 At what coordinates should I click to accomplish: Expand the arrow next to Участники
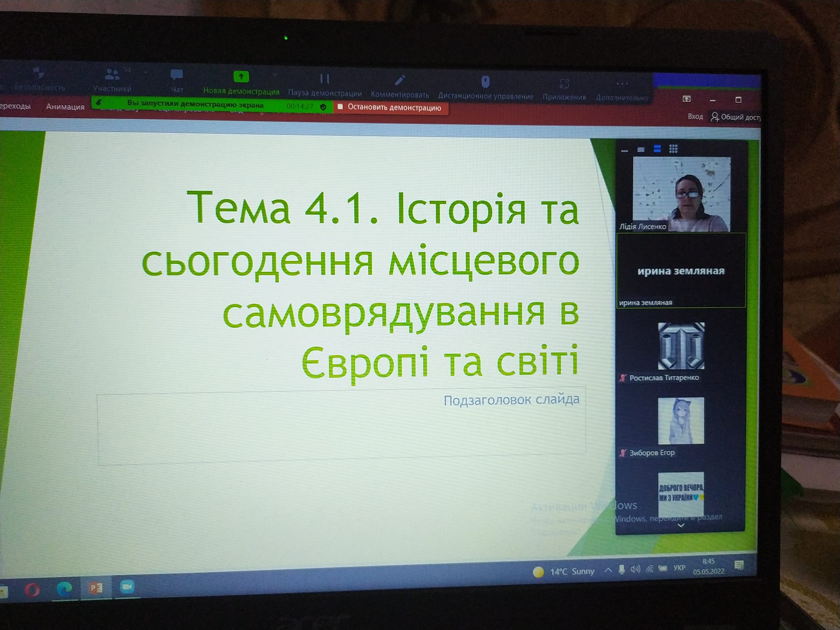(146, 73)
